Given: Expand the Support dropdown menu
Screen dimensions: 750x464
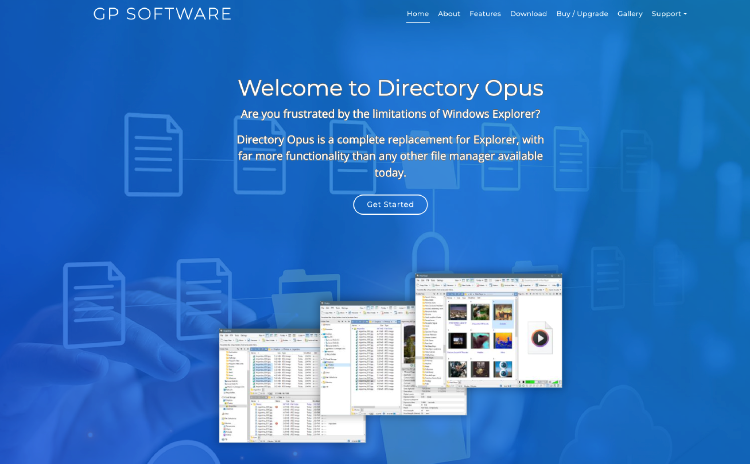Looking at the screenshot, I should (669, 14).
